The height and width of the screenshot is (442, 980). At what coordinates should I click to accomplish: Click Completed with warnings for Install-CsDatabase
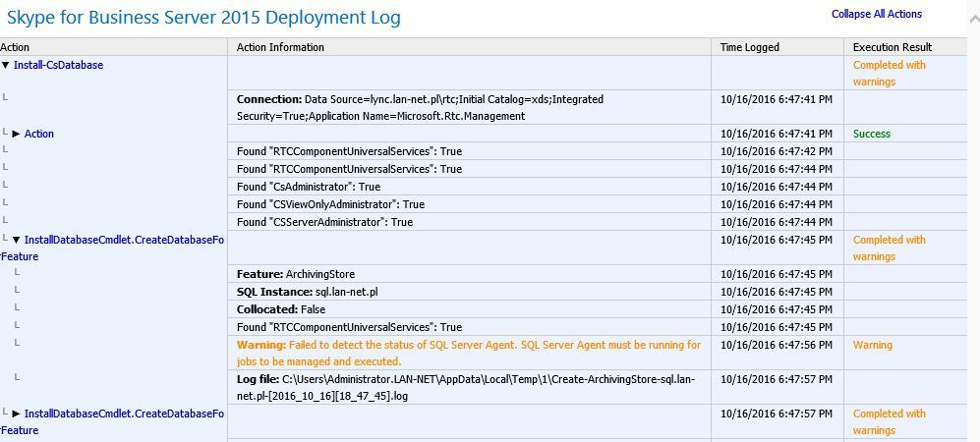[890, 73]
